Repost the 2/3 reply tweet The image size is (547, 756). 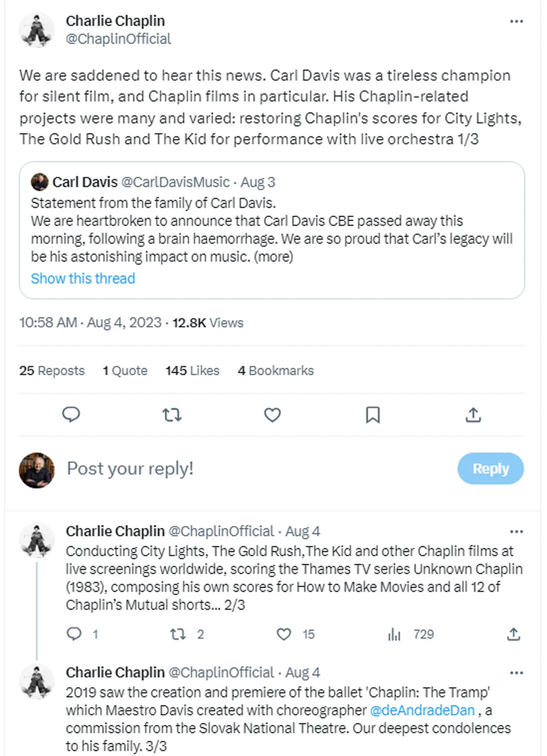179,634
